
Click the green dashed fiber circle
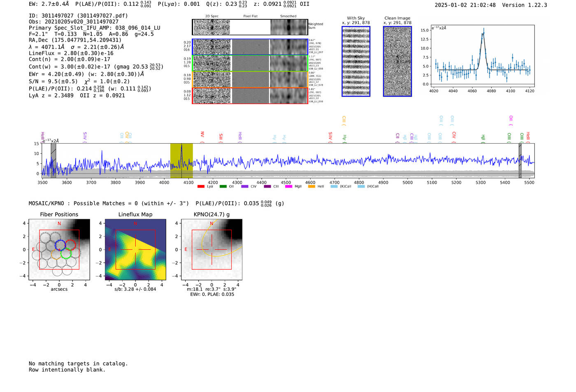point(66,253)
